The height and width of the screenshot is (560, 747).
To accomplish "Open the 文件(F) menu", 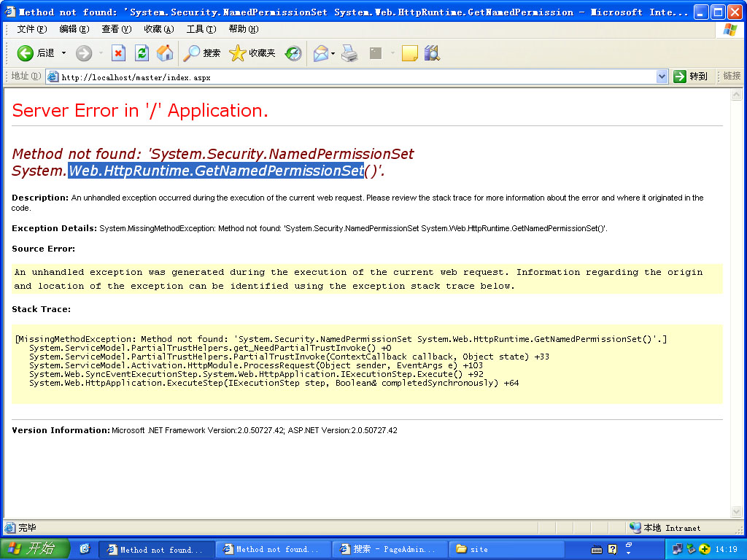I will [x=31, y=29].
